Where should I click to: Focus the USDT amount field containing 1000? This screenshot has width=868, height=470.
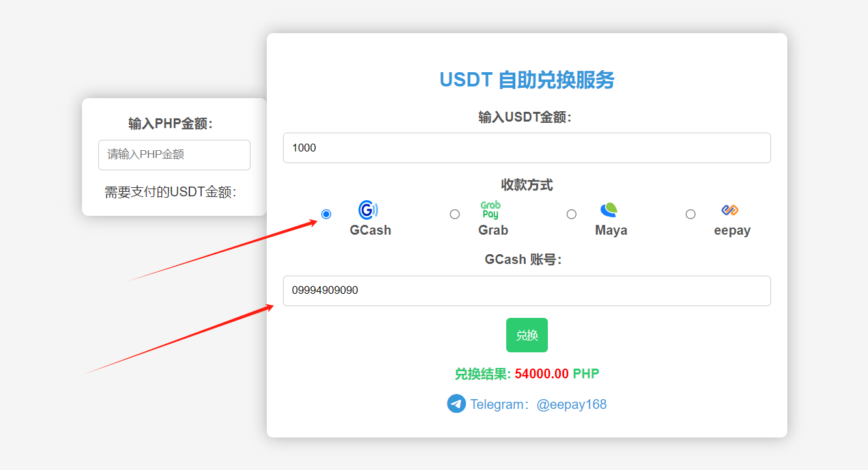click(x=526, y=148)
